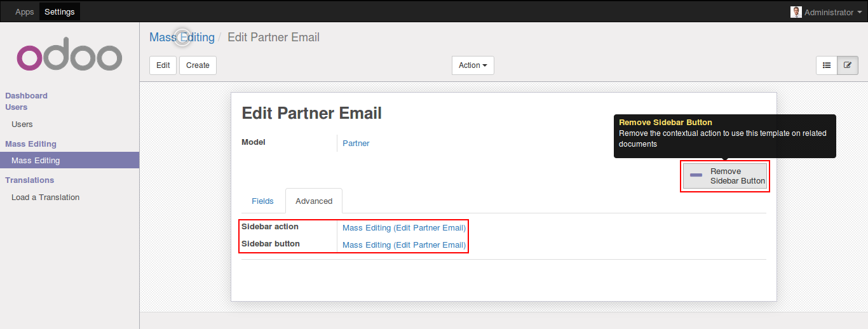Switch to list view icon
Viewport: 868px width, 329px height.
click(827, 65)
